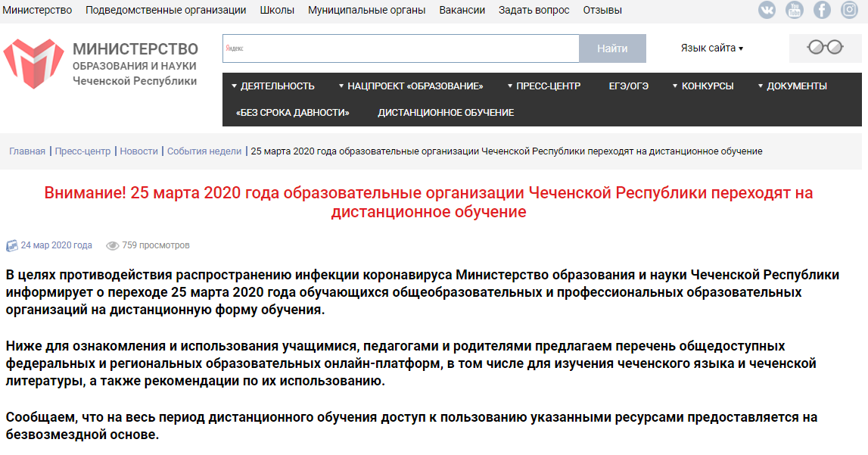This screenshot has height=455, width=868.
Task: Click the Ministry logo emblem
Action: pyautogui.click(x=33, y=64)
